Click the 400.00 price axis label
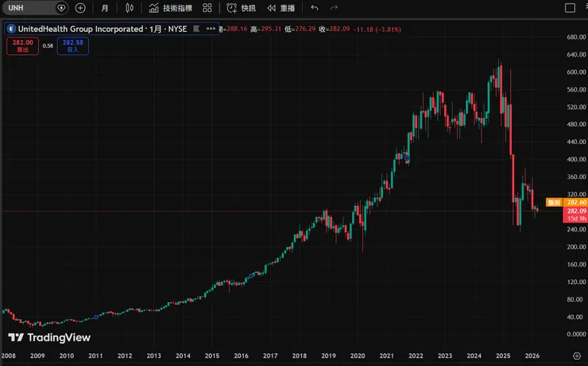The width and height of the screenshot is (588, 366). click(x=576, y=159)
